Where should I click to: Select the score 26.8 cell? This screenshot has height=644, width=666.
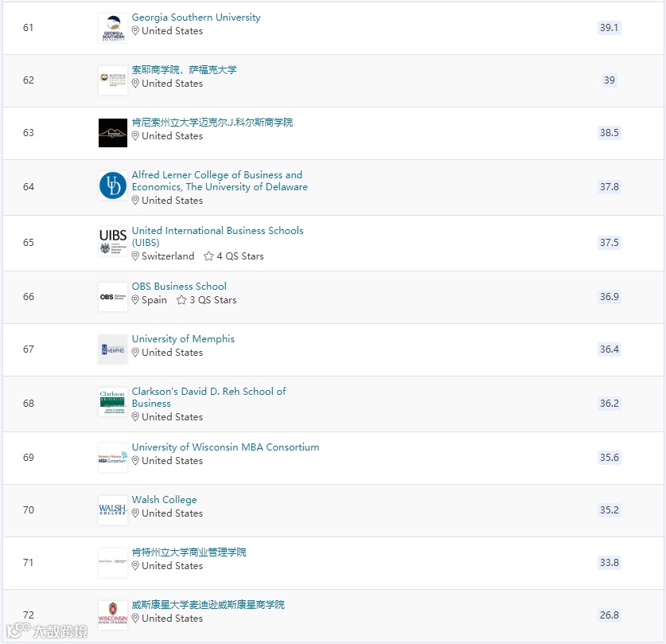[609, 615]
